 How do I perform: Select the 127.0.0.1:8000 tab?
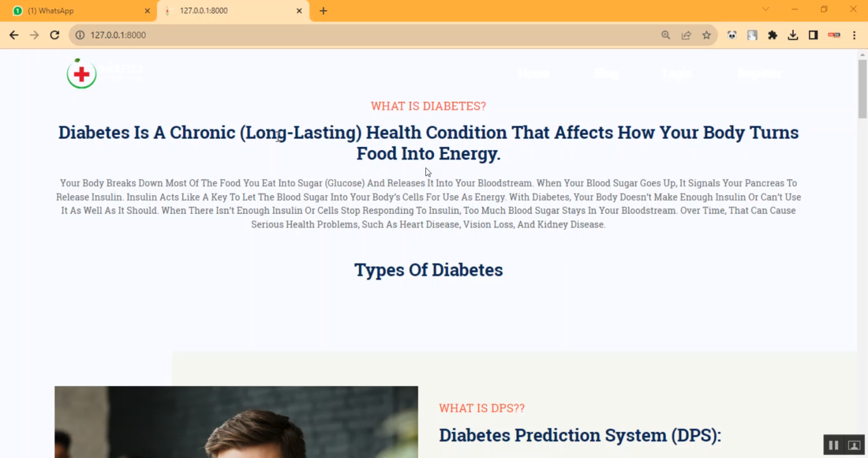(x=233, y=10)
